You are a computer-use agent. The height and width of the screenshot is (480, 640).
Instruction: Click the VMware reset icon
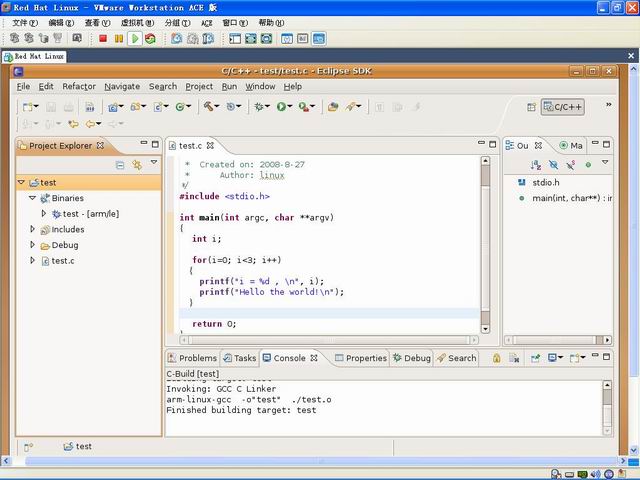pyautogui.click(x=151, y=39)
